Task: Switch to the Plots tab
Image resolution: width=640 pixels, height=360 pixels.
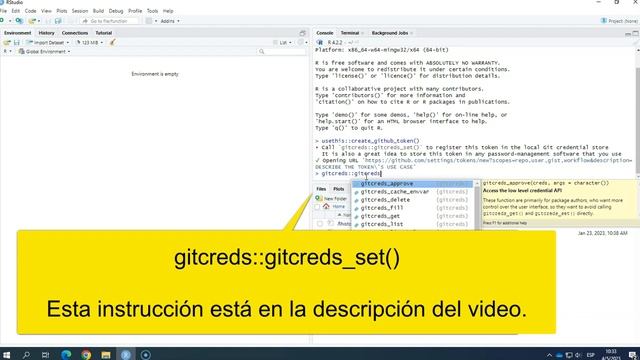Action: pyautogui.click(x=338, y=189)
